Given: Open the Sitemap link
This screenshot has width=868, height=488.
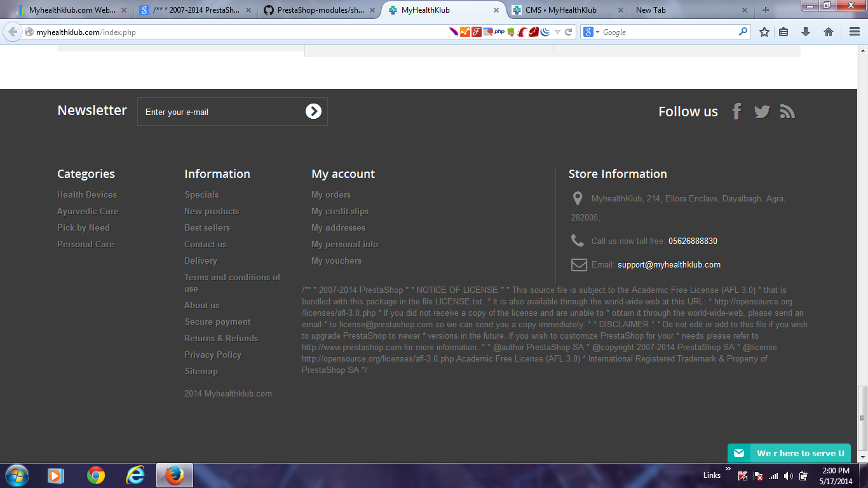Looking at the screenshot, I should [201, 371].
